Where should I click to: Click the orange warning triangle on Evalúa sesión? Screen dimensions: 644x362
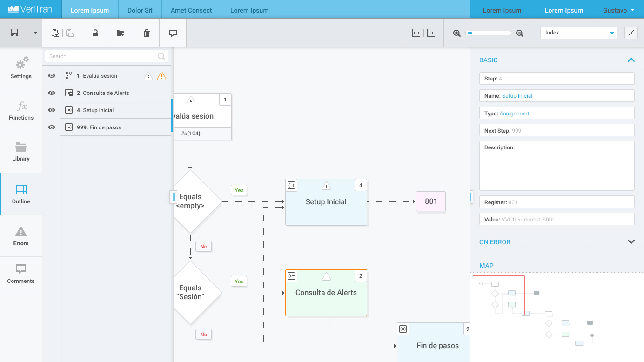click(161, 76)
